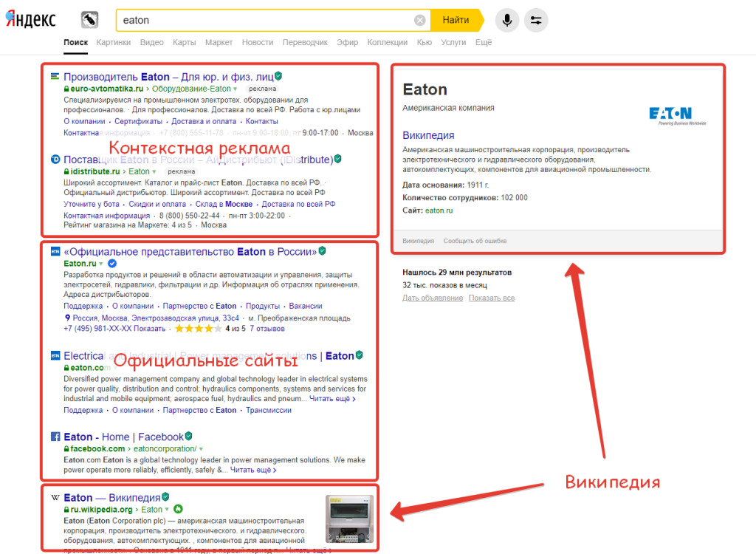This screenshot has height=554, width=756.
Task: Switch to the Маркет tab
Action: (x=219, y=42)
